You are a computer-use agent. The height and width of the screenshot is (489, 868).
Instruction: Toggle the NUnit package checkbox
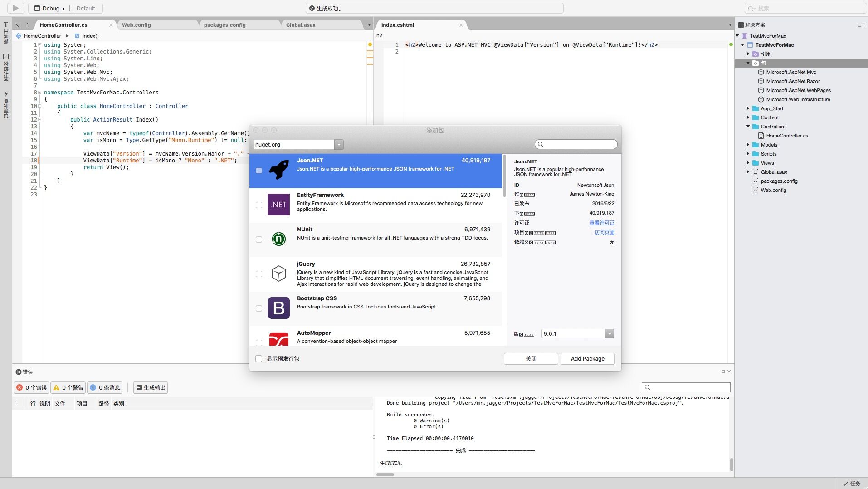point(259,240)
